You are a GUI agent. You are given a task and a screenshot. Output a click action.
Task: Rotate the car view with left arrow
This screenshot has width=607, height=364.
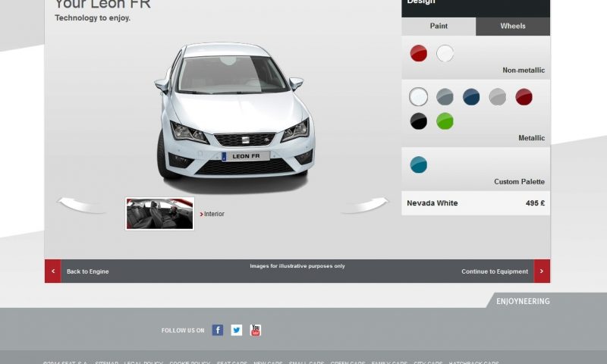point(81,205)
